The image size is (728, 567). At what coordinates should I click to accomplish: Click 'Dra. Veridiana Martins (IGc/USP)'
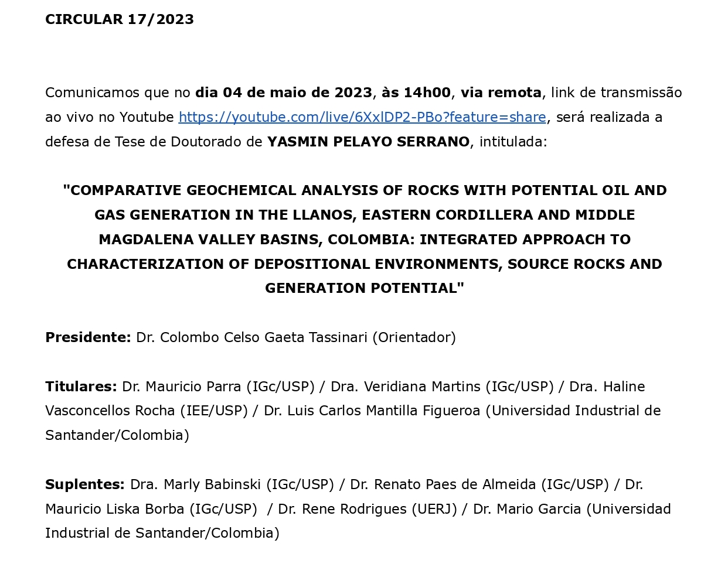click(x=442, y=387)
